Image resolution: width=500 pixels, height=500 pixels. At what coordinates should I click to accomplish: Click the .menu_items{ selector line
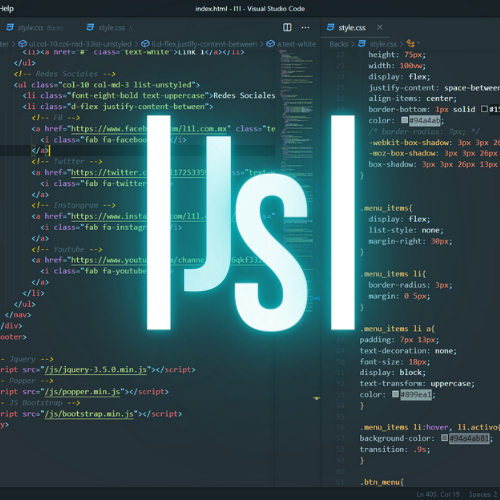point(386,208)
